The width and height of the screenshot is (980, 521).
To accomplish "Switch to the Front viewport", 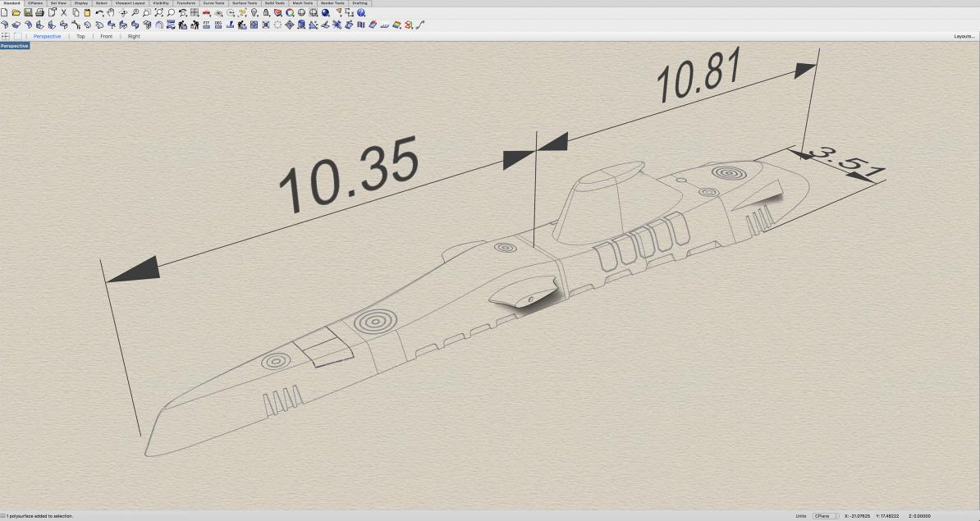I will click(x=107, y=36).
